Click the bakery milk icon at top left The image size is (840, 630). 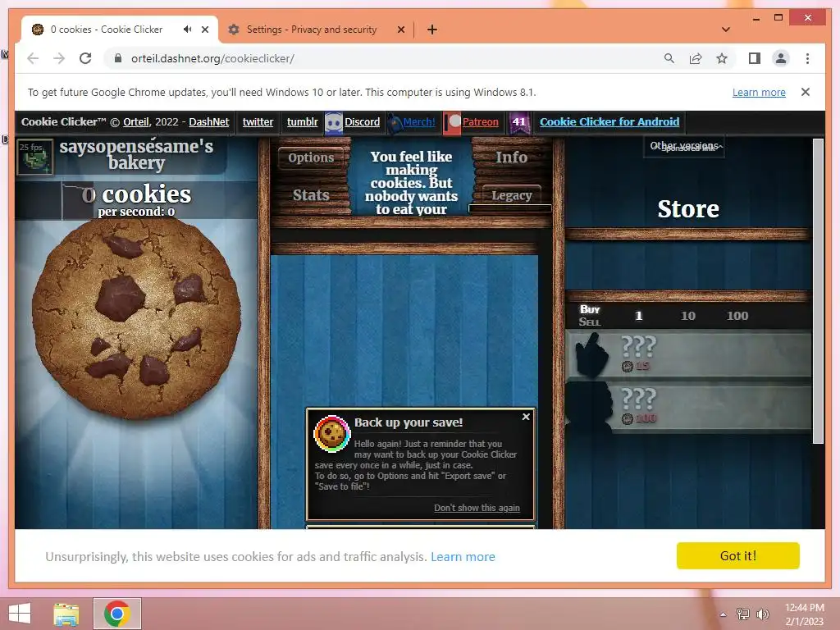(34, 157)
